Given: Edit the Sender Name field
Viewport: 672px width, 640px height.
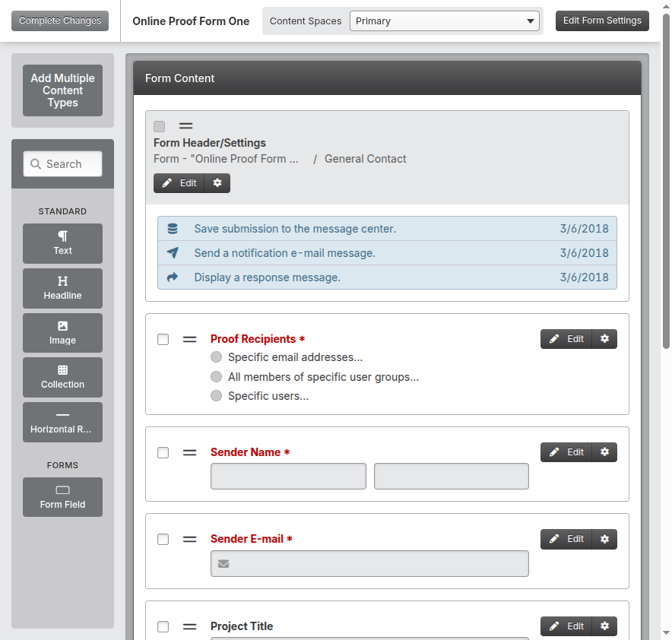Looking at the screenshot, I should [566, 452].
